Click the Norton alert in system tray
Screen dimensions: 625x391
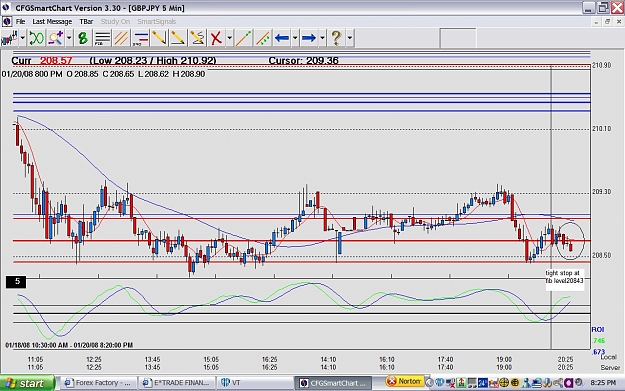click(x=405, y=381)
